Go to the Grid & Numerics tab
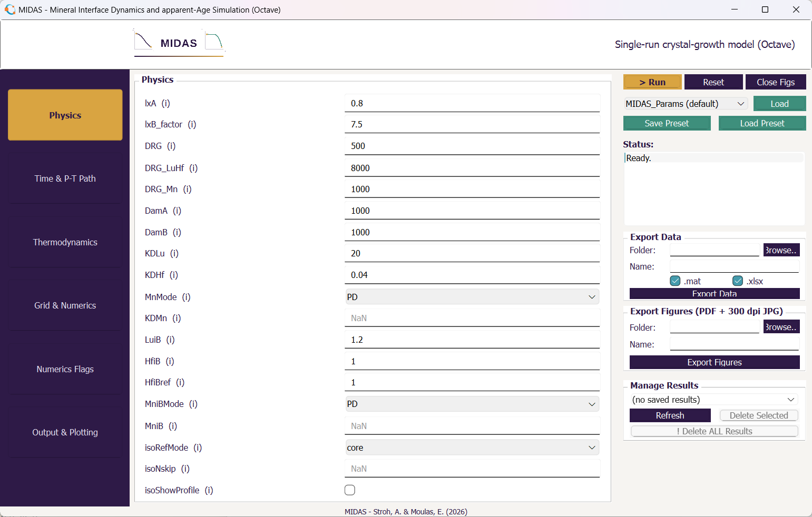 pos(65,305)
